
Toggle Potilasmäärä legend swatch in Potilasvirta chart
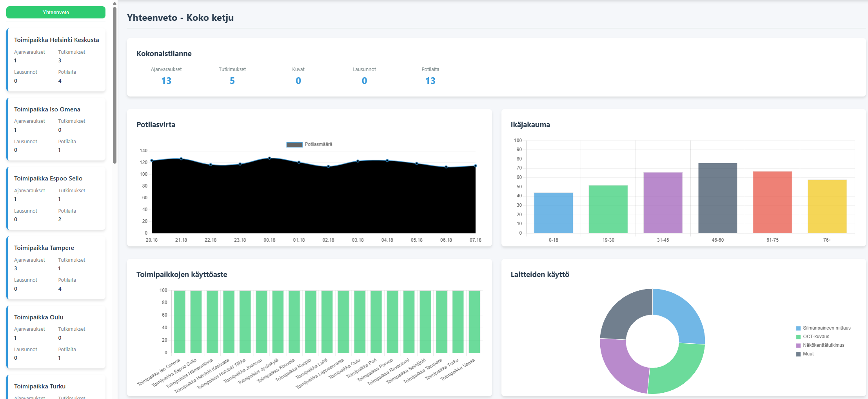294,144
